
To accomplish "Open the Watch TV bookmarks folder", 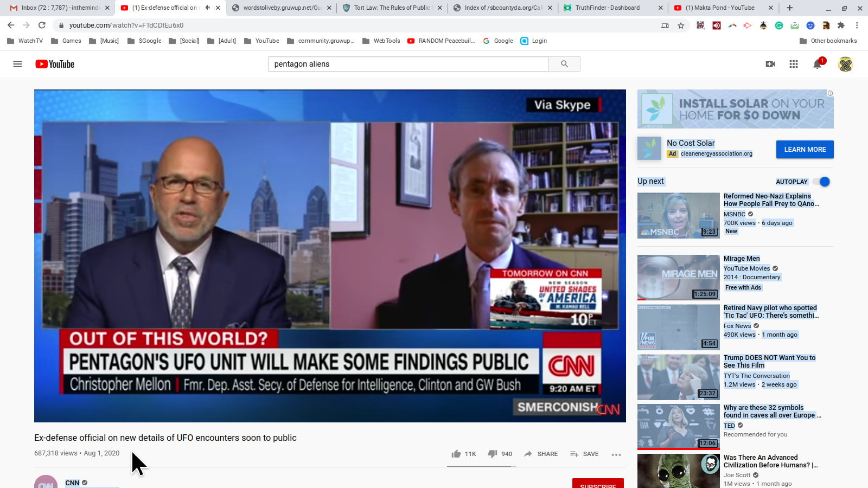I will (x=25, y=41).
